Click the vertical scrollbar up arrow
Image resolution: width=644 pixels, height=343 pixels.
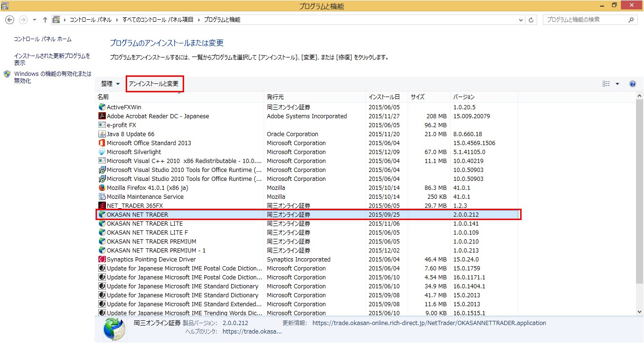pyautogui.click(x=639, y=96)
